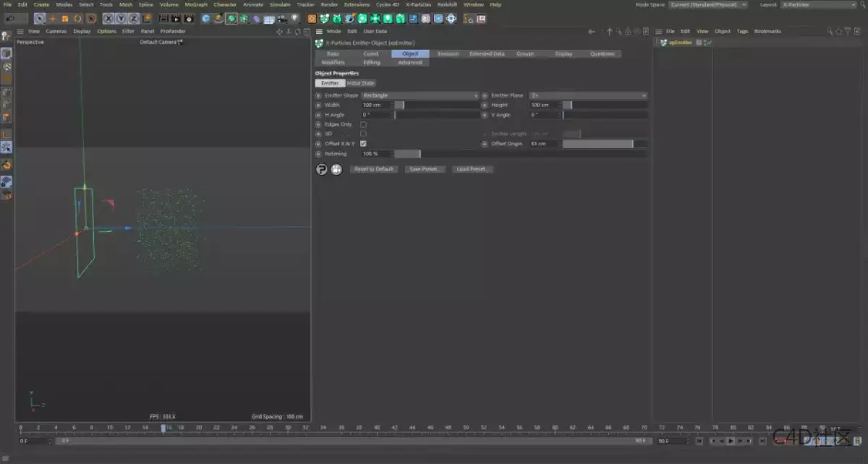Image resolution: width=868 pixels, height=464 pixels.
Task: Select the X-axis lock icon
Action: click(108, 19)
